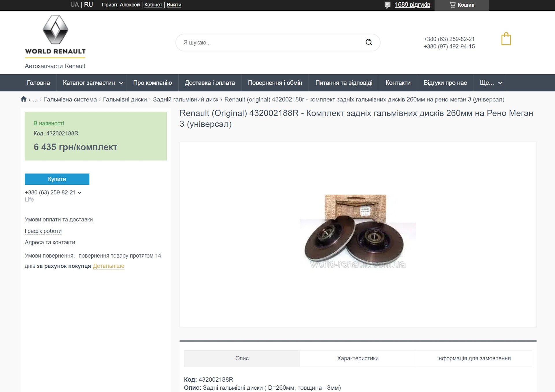Click the search magnifier icon
The image size is (555, 392).
(x=369, y=42)
